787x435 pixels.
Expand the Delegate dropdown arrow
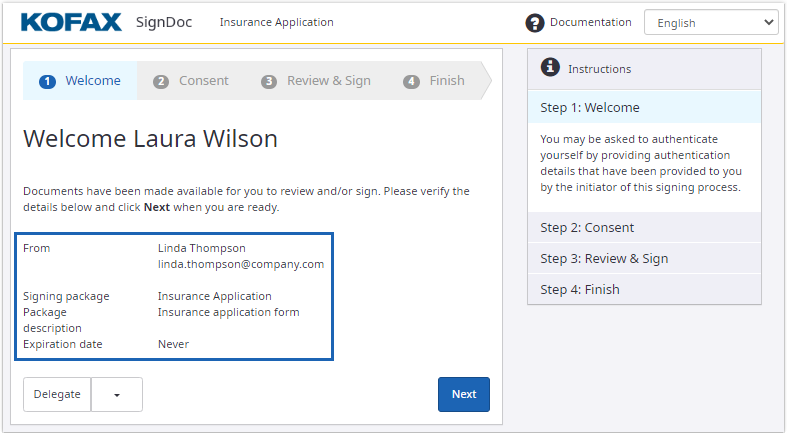tap(117, 395)
